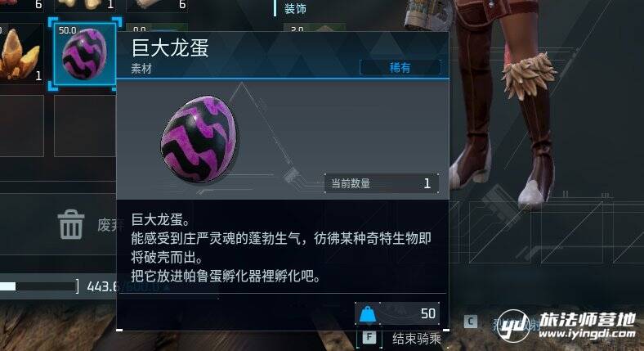This screenshot has height=351, width=644.
Task: Click the 稀有 rarity badge
Action: (x=400, y=67)
